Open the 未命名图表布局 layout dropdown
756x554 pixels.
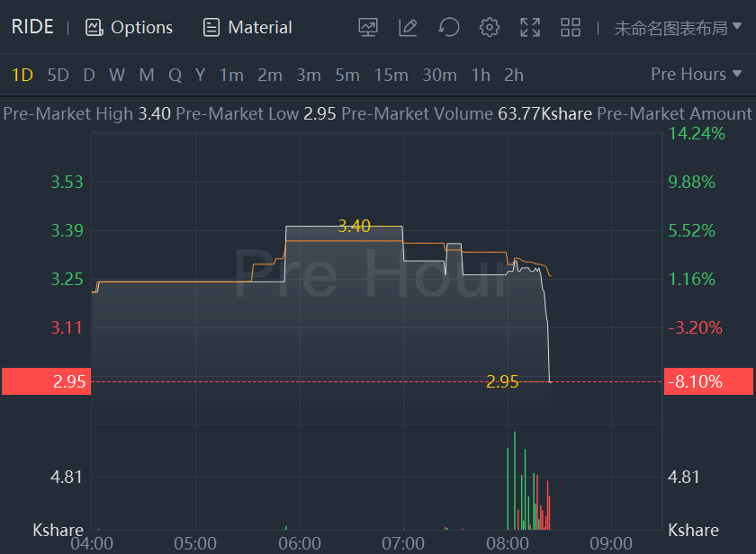(679, 28)
